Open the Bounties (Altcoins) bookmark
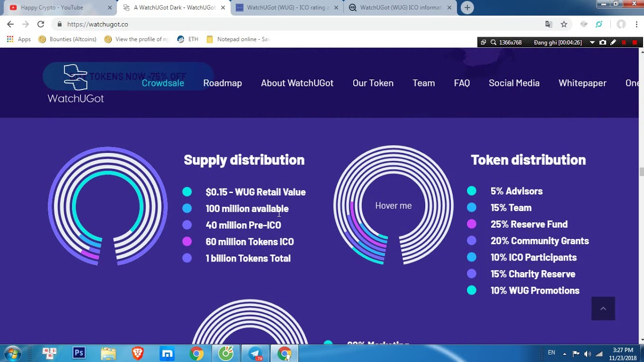 pyautogui.click(x=67, y=39)
